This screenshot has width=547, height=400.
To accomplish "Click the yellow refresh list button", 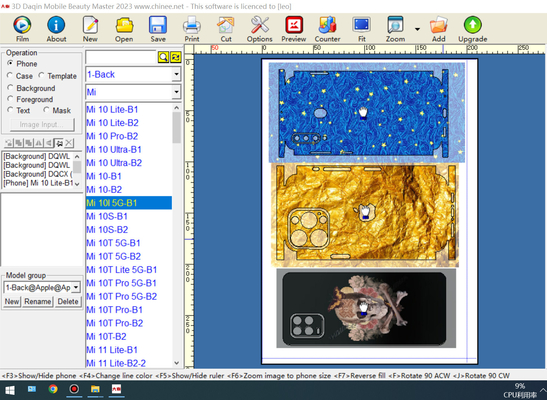I will (175, 57).
